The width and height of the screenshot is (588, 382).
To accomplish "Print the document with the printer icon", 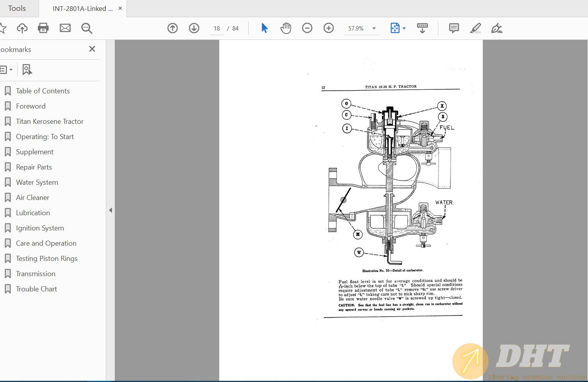I will pyautogui.click(x=43, y=28).
